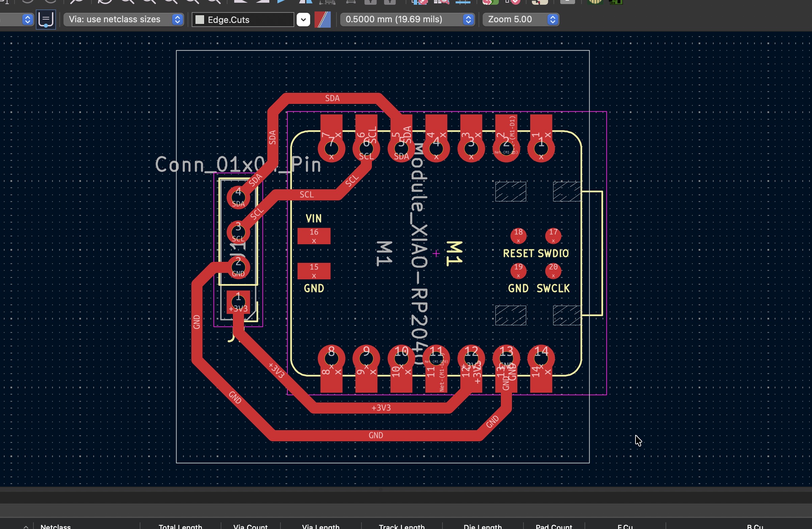Click the Pad Count column header
This screenshot has height=529, width=812.
553,526
